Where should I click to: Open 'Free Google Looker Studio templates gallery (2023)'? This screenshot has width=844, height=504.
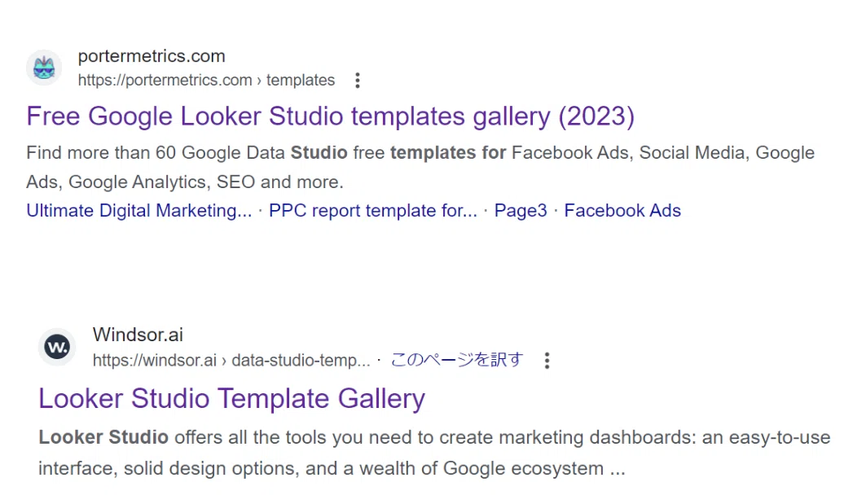(x=331, y=116)
